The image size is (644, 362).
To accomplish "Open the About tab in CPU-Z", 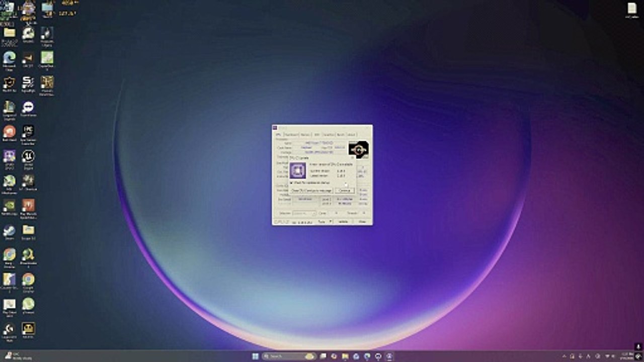I will pos(352,135).
